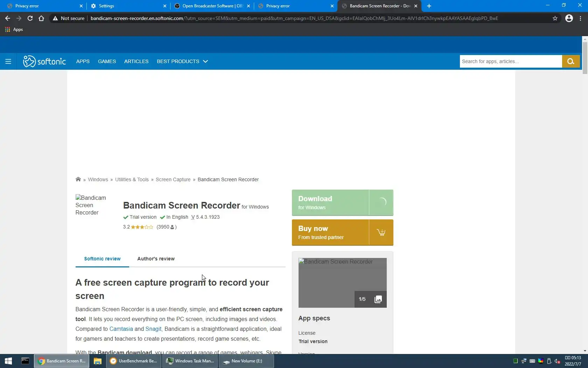Click the Bandicam Screen Recorder heading

182,205
